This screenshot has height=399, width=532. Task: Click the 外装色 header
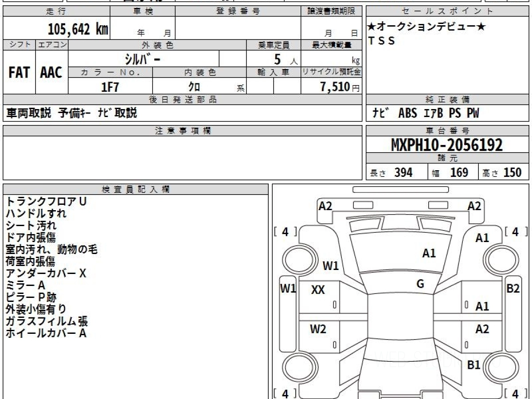click(157, 45)
